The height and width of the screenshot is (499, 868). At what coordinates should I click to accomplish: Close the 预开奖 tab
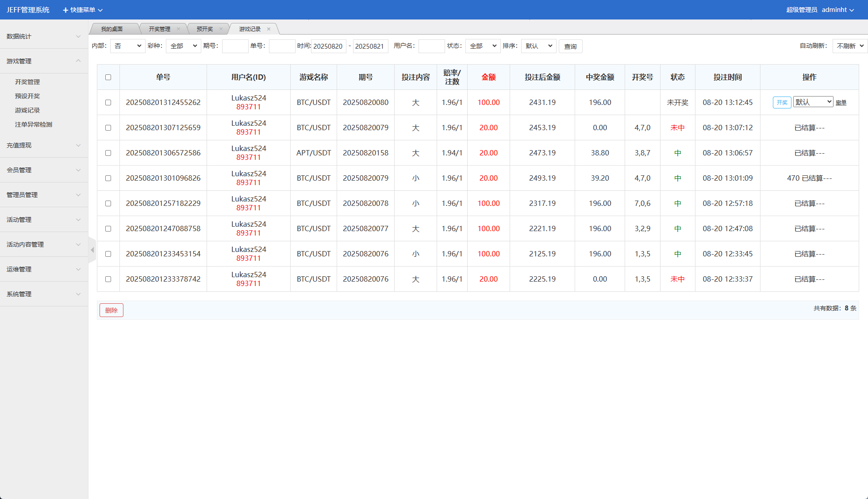tap(221, 29)
